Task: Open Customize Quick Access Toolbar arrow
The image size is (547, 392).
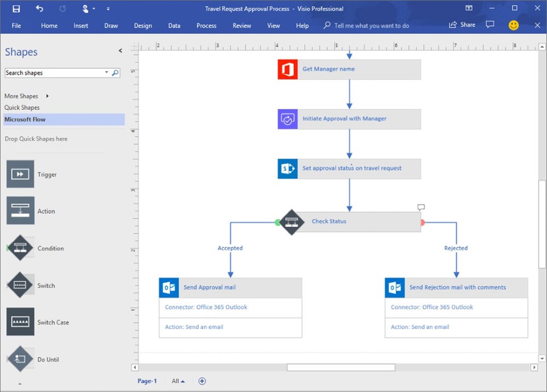Action: point(108,9)
